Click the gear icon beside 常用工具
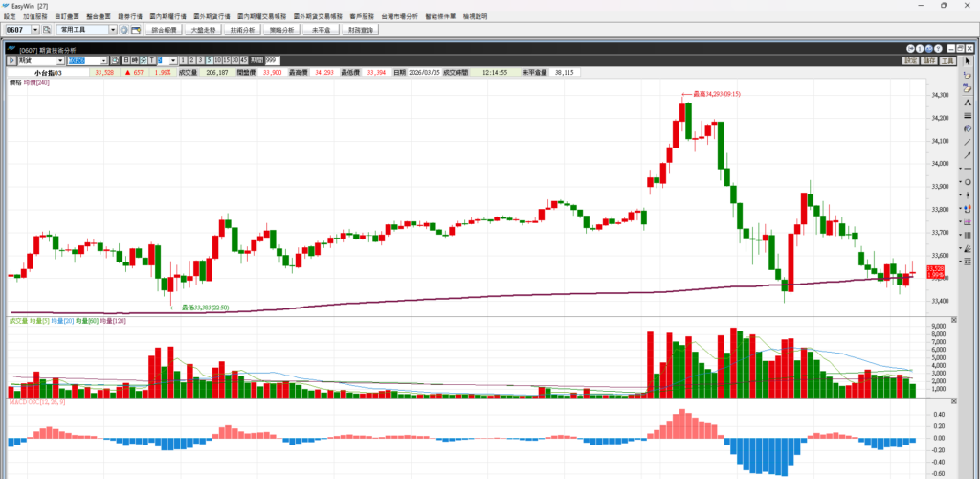The width and height of the screenshot is (980, 479). [x=123, y=31]
